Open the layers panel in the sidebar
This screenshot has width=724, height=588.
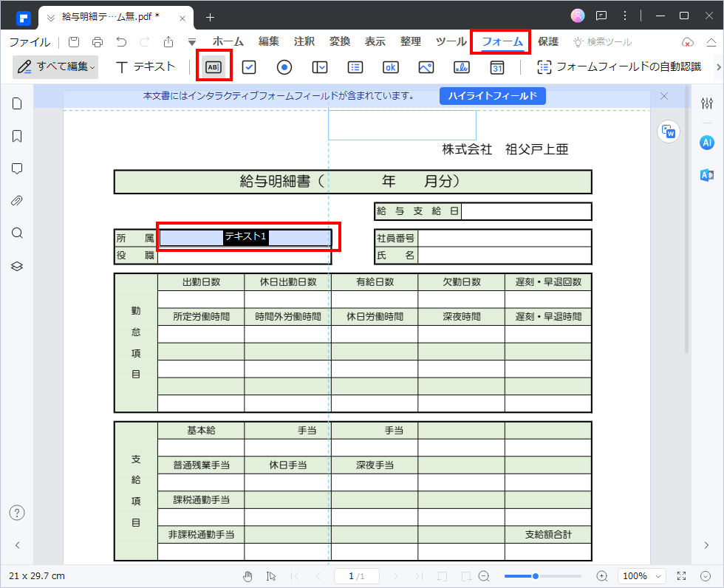(x=17, y=266)
